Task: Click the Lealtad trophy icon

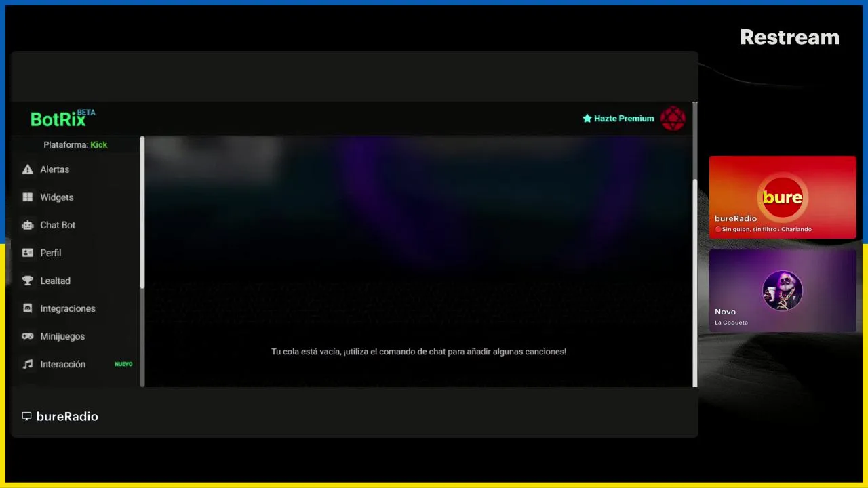Action: pos(27,281)
